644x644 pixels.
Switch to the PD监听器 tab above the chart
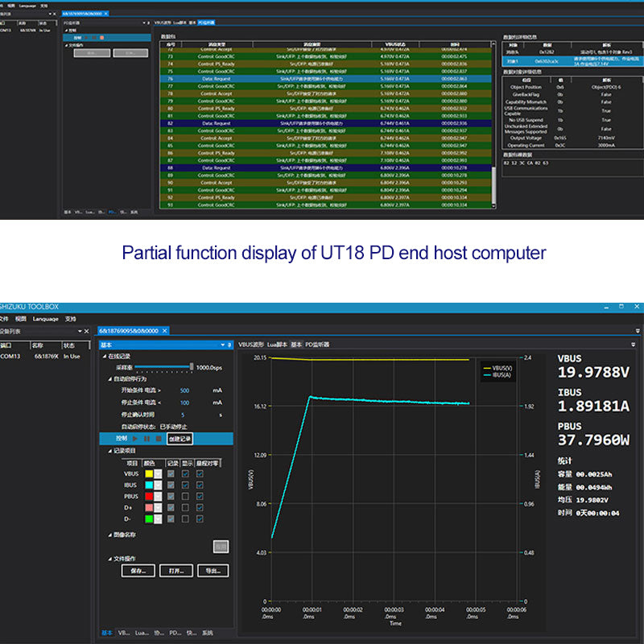pos(317,345)
